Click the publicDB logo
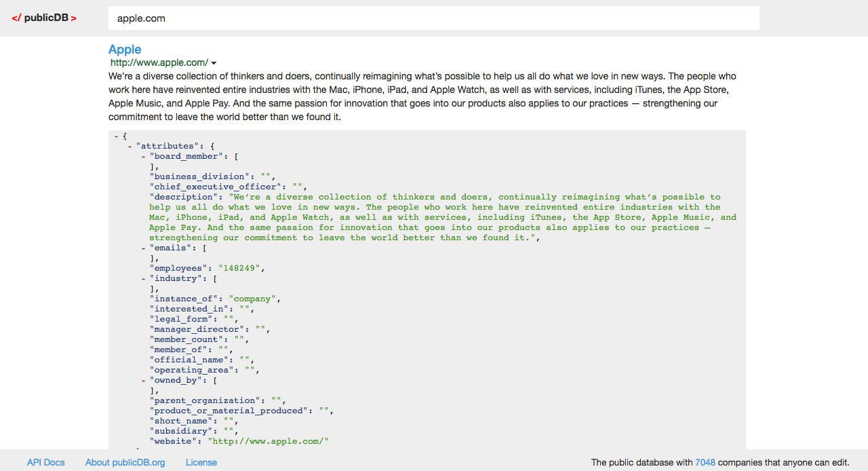This screenshot has width=868, height=471. (44, 18)
